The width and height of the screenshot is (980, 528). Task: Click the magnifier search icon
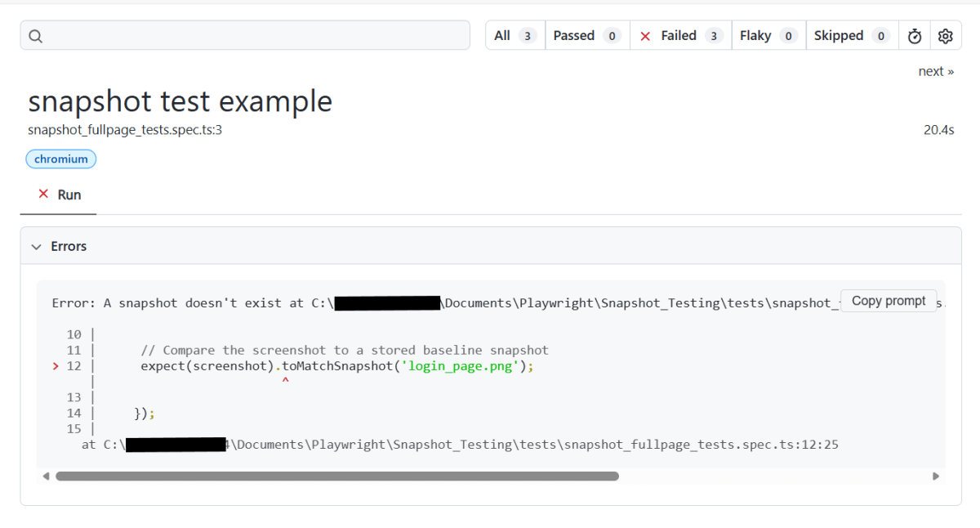(35, 36)
